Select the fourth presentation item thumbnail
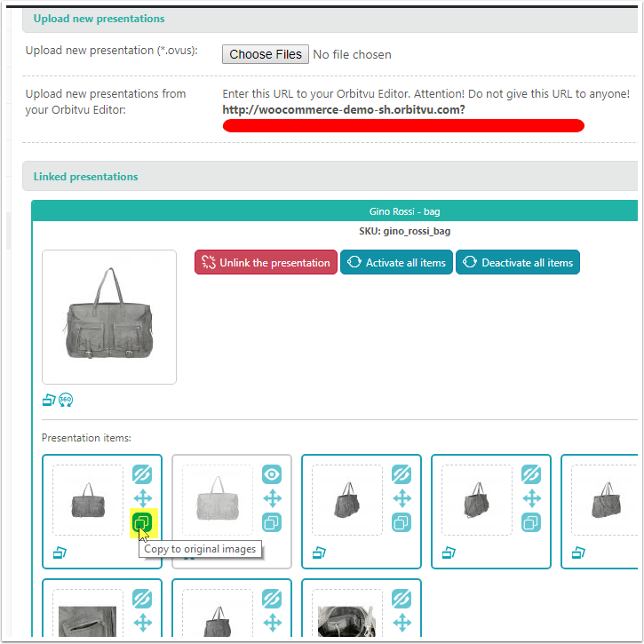 click(477, 500)
